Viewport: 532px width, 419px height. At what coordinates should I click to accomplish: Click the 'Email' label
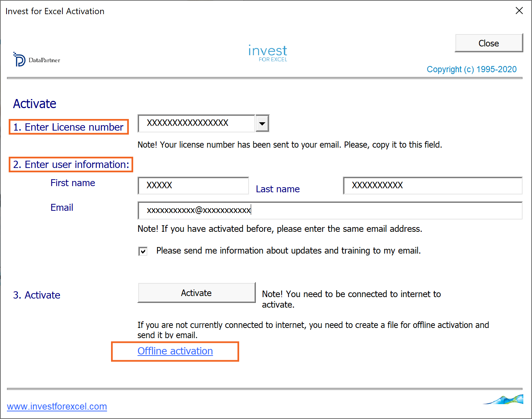[x=62, y=208]
